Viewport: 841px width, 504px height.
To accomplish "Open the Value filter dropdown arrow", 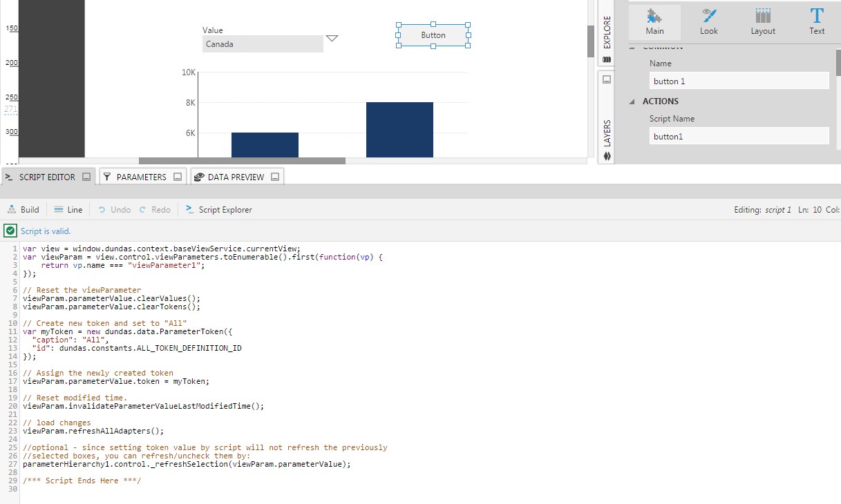I will tap(332, 39).
